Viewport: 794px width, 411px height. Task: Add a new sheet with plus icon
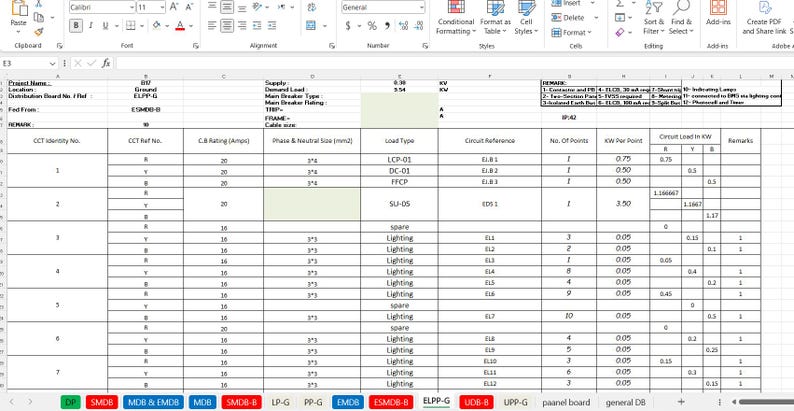[x=681, y=402]
